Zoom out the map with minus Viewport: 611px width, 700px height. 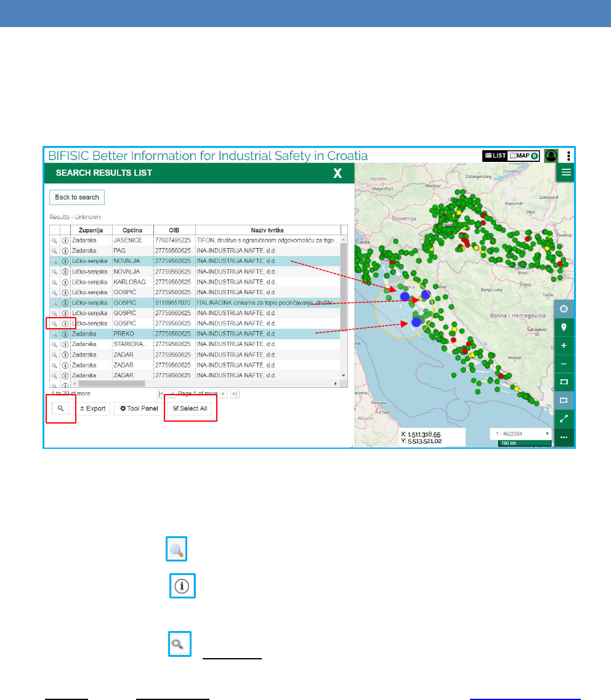point(564,364)
